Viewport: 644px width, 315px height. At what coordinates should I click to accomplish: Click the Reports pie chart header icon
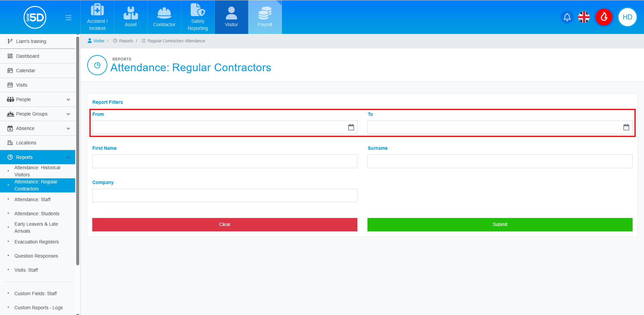click(97, 65)
